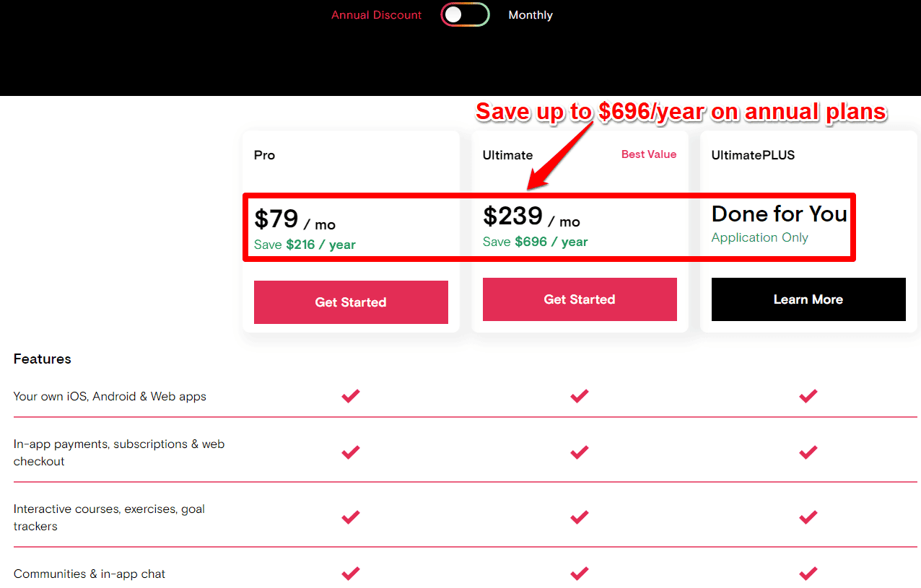Click the Best Value badge on Ultimate
Viewport: 921px width, 588px height.
coord(649,154)
